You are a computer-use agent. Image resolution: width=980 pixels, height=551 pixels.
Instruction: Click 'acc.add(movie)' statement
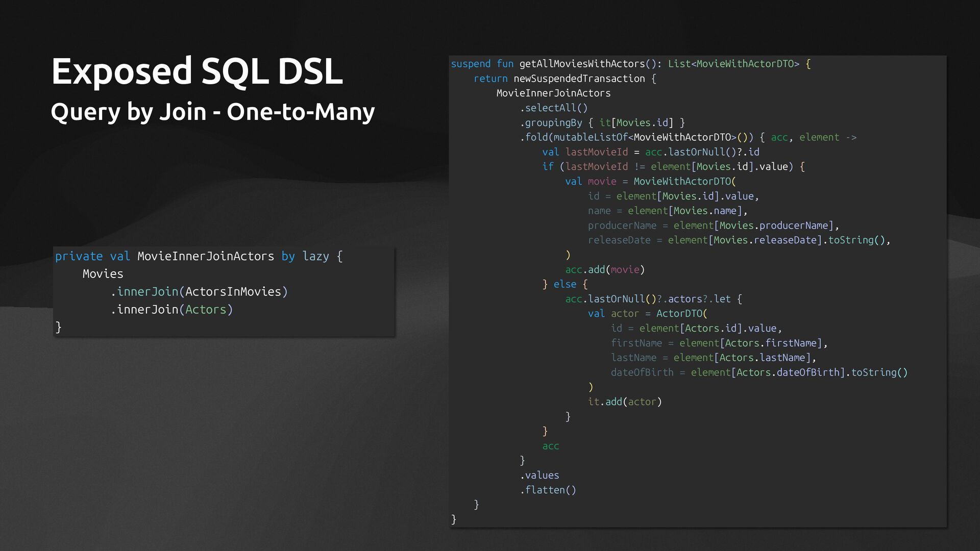[604, 270]
